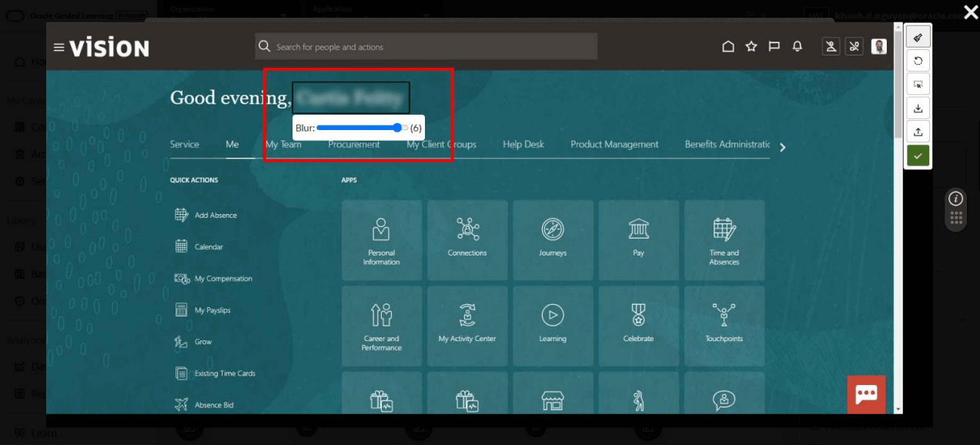Open the Product Management tab
The image size is (980, 445).
tap(614, 144)
